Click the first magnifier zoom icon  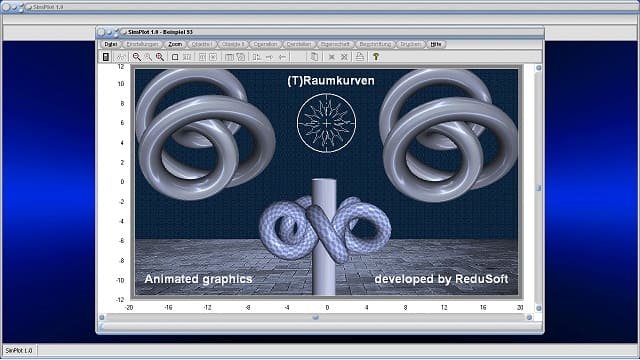point(137,57)
